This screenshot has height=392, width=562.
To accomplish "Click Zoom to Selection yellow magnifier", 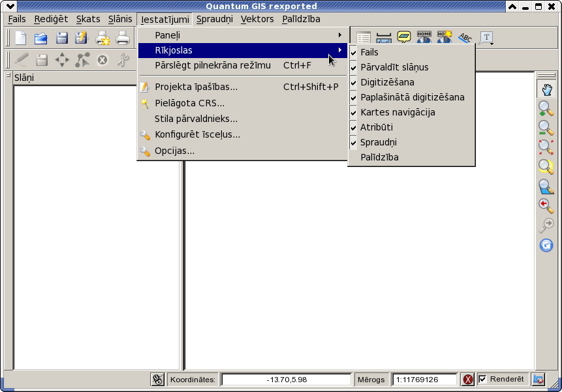I will click(546, 166).
